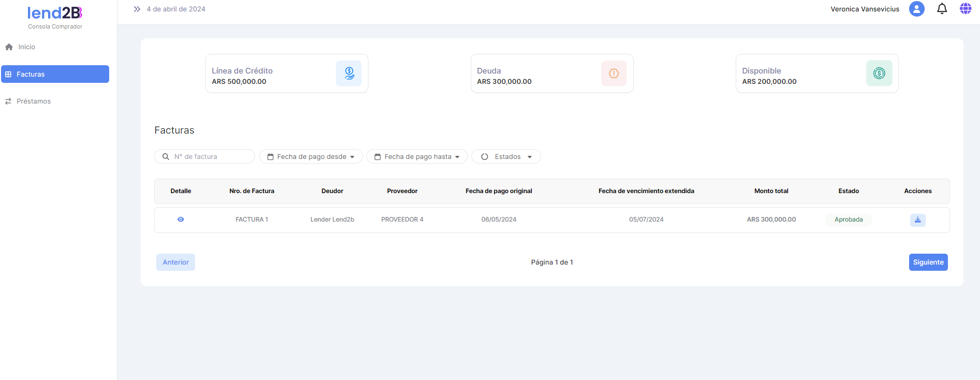Click the notification bell icon

942,9
